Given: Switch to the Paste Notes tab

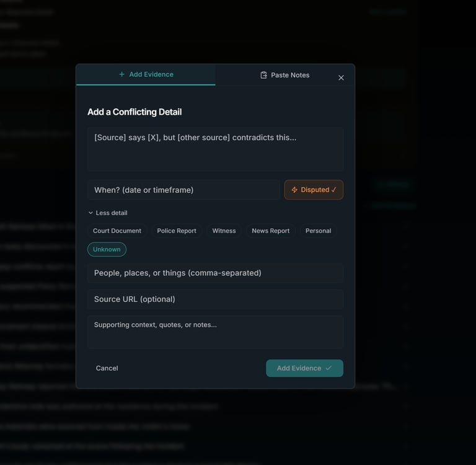Looking at the screenshot, I should pyautogui.click(x=284, y=75).
